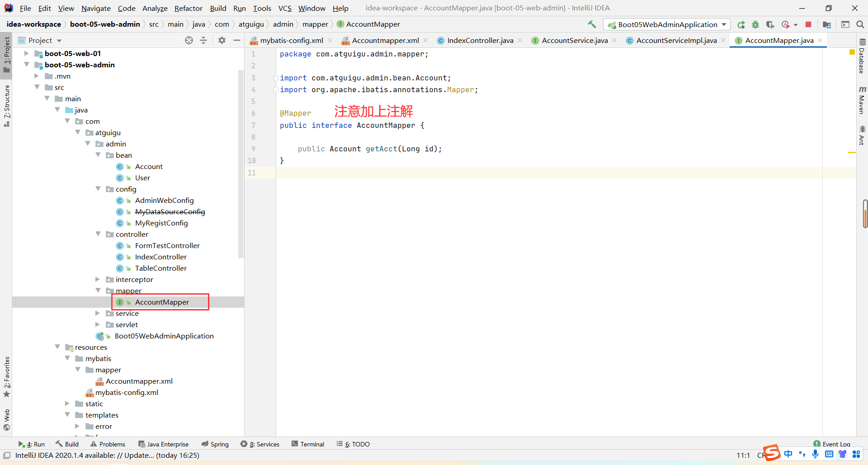Open the Terminal tool window button
The height and width of the screenshot is (465, 868).
[x=308, y=444]
